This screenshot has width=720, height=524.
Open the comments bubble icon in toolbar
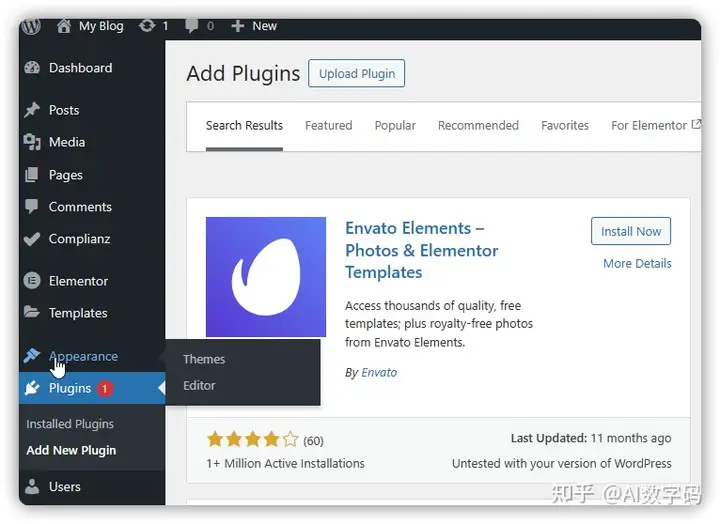coord(191,26)
